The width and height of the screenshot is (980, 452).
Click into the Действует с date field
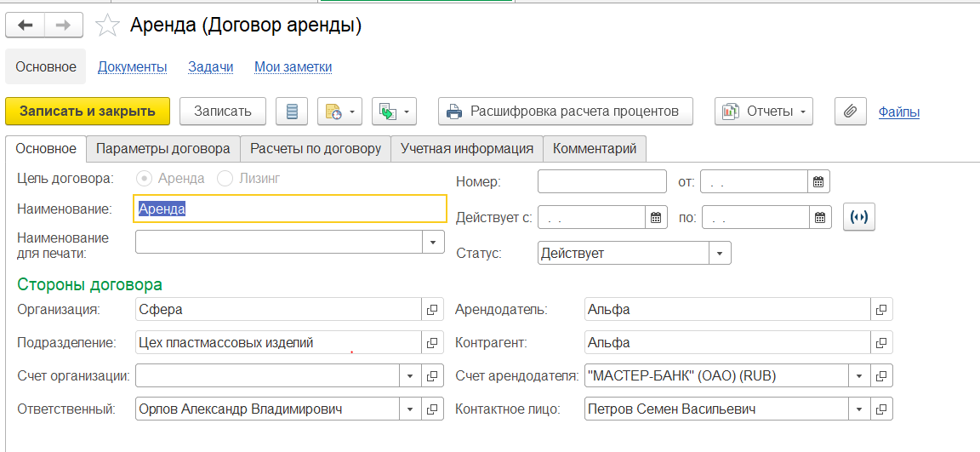591,218
